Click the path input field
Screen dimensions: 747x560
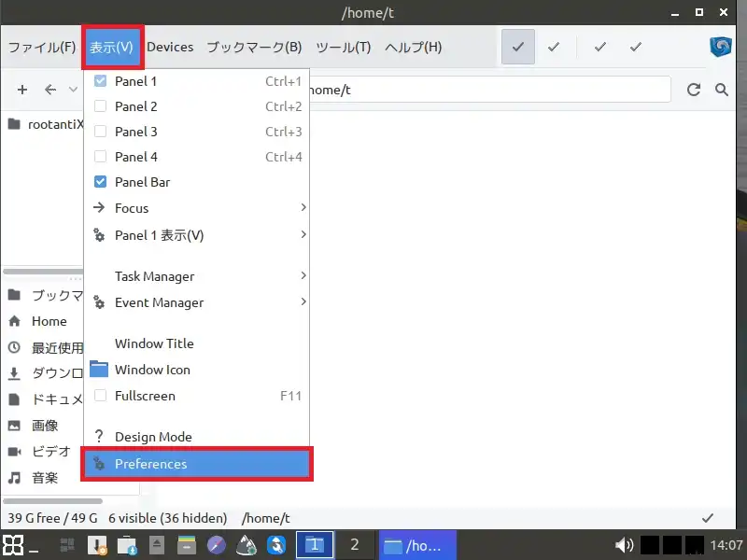(x=486, y=90)
